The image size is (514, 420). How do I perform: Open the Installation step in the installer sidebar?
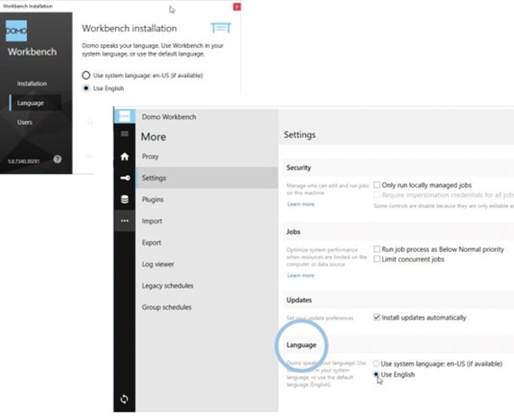pyautogui.click(x=32, y=83)
